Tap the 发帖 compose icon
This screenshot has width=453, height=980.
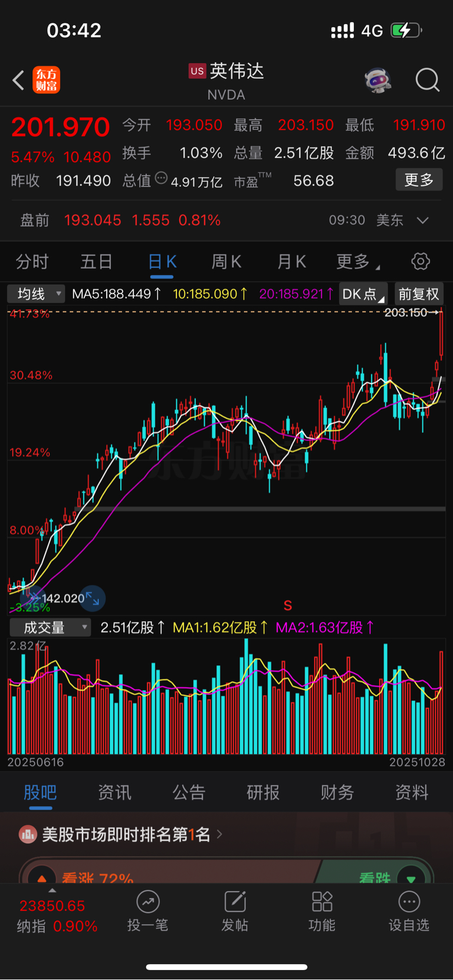pos(235,901)
